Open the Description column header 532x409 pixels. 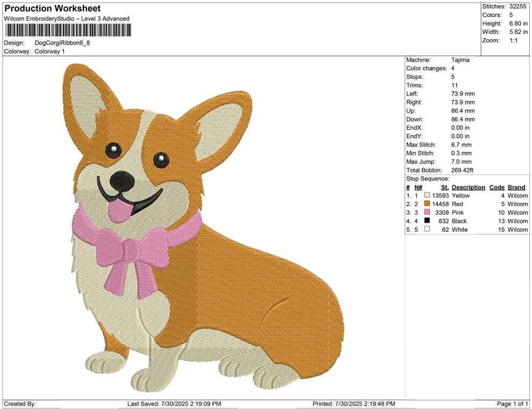click(468, 187)
